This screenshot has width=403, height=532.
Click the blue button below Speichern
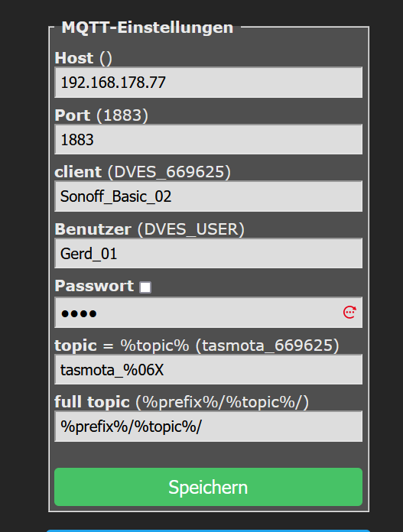pos(208,530)
